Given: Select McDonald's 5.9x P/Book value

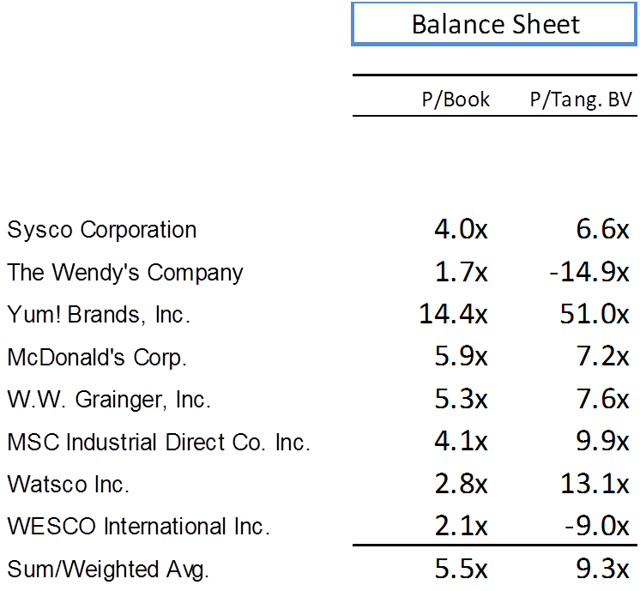Looking at the screenshot, I should click(x=461, y=357).
